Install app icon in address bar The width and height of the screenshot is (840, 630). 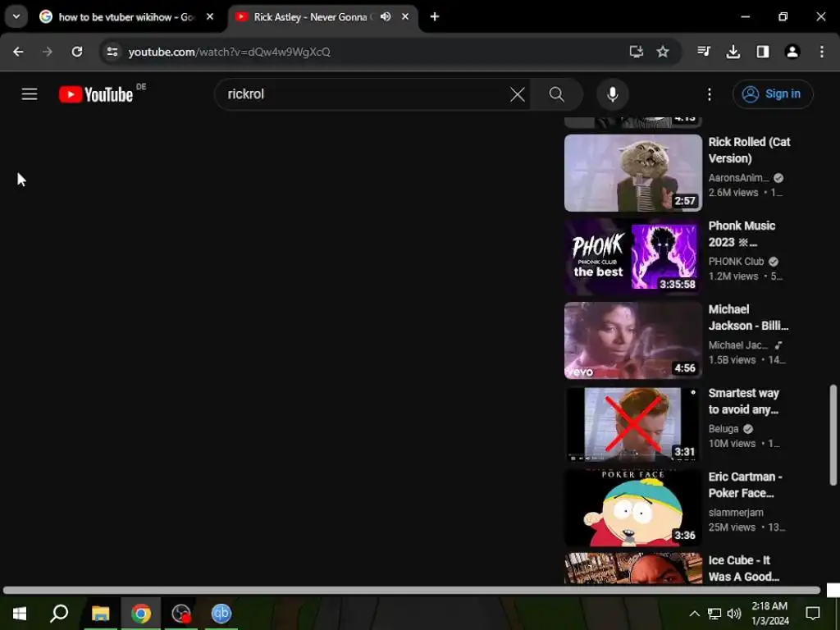(636, 52)
